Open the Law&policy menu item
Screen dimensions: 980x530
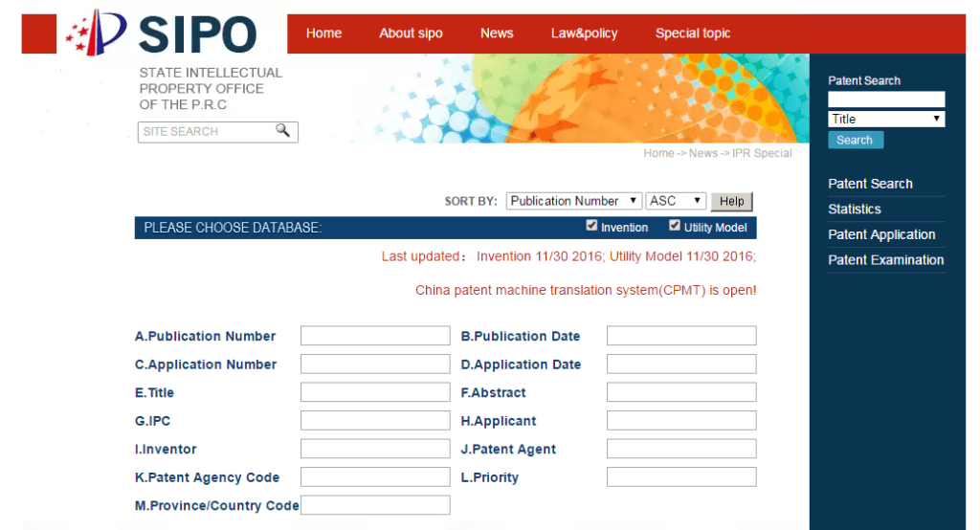(585, 33)
